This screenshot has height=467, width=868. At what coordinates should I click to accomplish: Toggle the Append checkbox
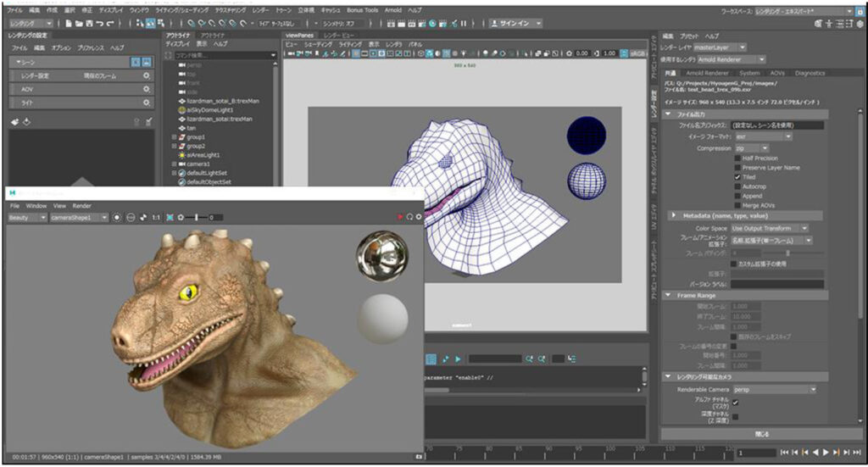click(737, 196)
